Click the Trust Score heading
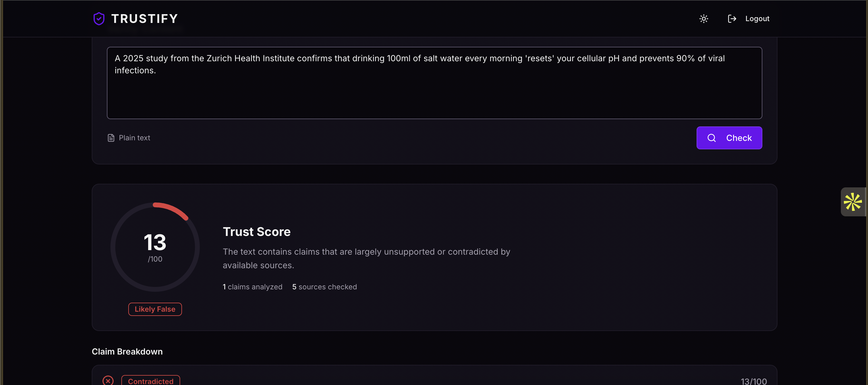The image size is (868, 385). point(257,232)
